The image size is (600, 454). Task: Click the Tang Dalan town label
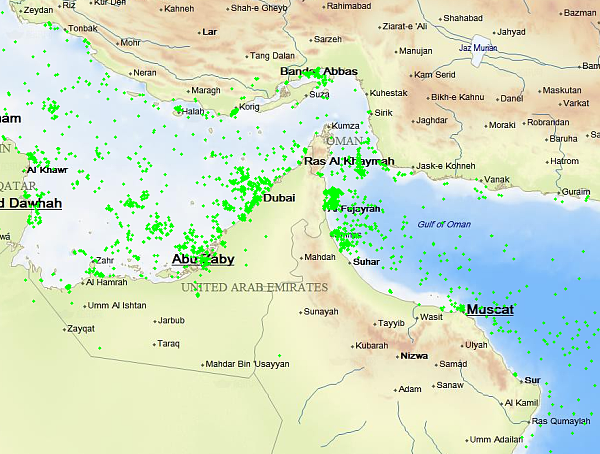(x=272, y=56)
